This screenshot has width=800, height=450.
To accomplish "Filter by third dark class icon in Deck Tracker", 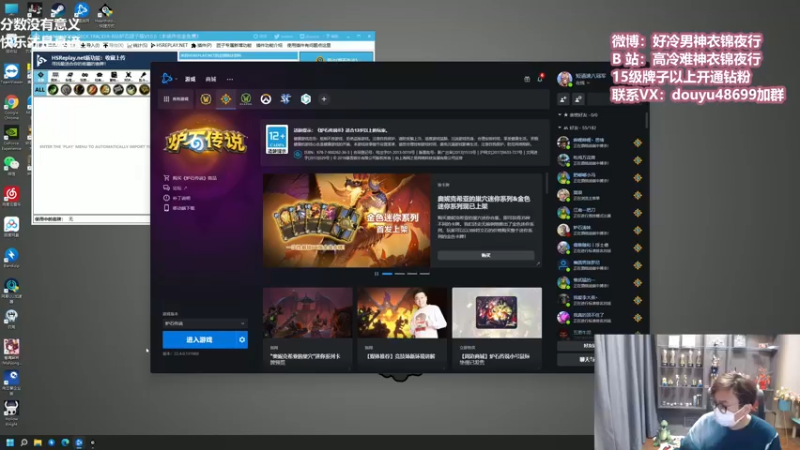I will coord(79,90).
